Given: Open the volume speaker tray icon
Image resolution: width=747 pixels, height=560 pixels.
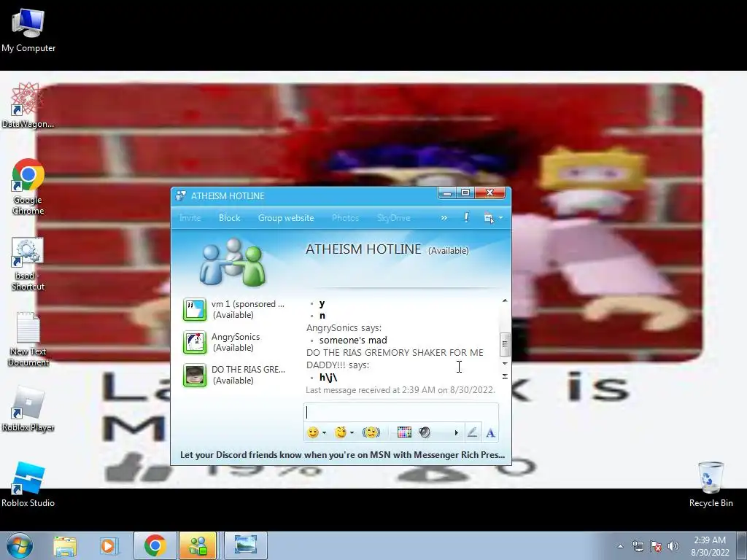Looking at the screenshot, I should pos(673,546).
